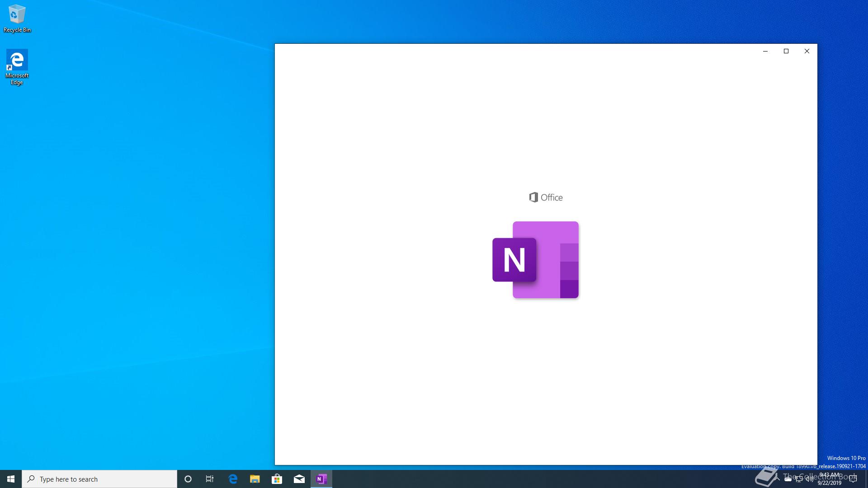The height and width of the screenshot is (488, 868).
Task: Click the 'Type here to search' box
Action: pyautogui.click(x=99, y=479)
